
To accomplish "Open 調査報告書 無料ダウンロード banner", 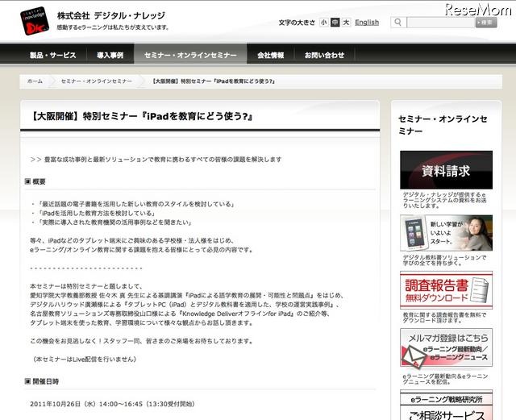I will click(x=446, y=290).
